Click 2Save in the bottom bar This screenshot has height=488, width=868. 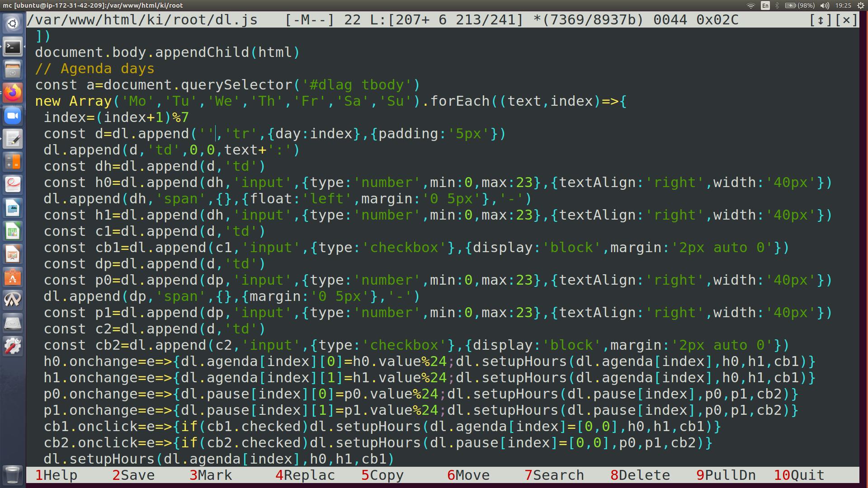[x=133, y=475]
